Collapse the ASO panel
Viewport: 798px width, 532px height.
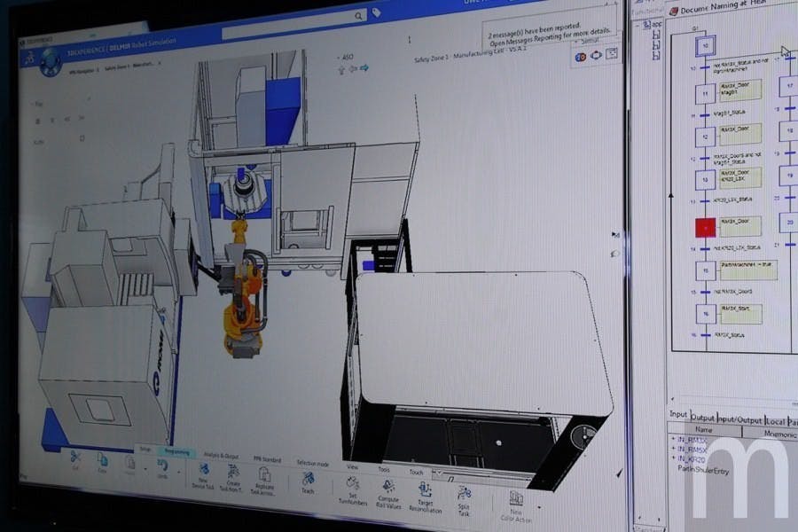pyautogui.click(x=339, y=58)
